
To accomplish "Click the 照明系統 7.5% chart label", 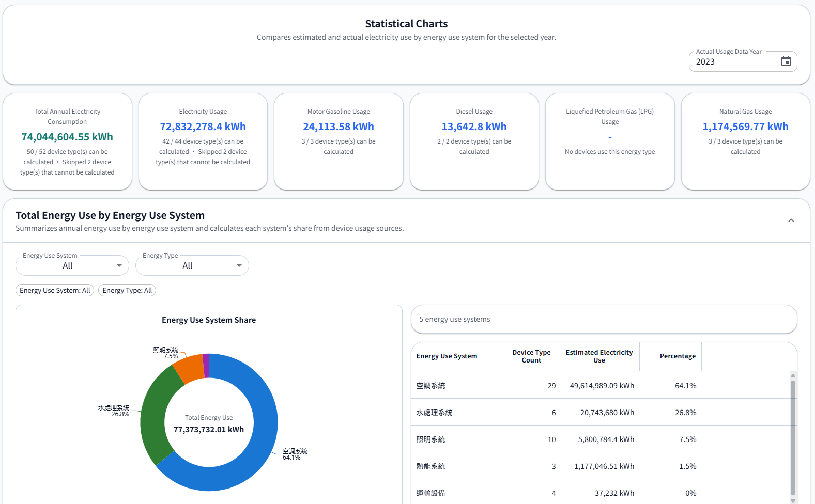I will 165,353.
